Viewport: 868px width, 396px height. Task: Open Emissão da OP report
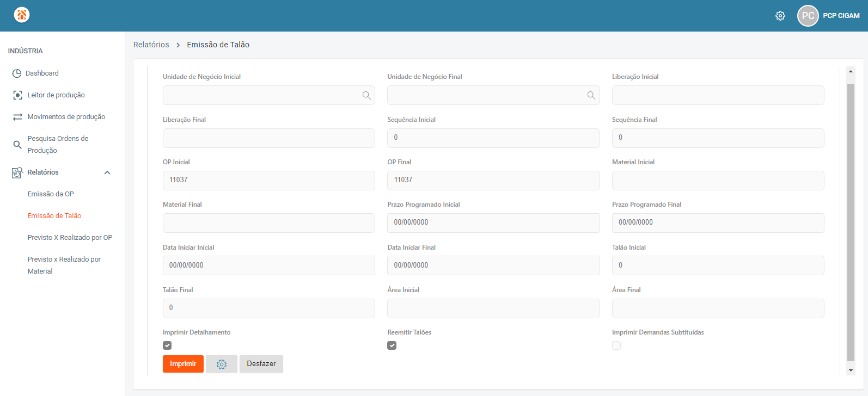[x=51, y=194]
